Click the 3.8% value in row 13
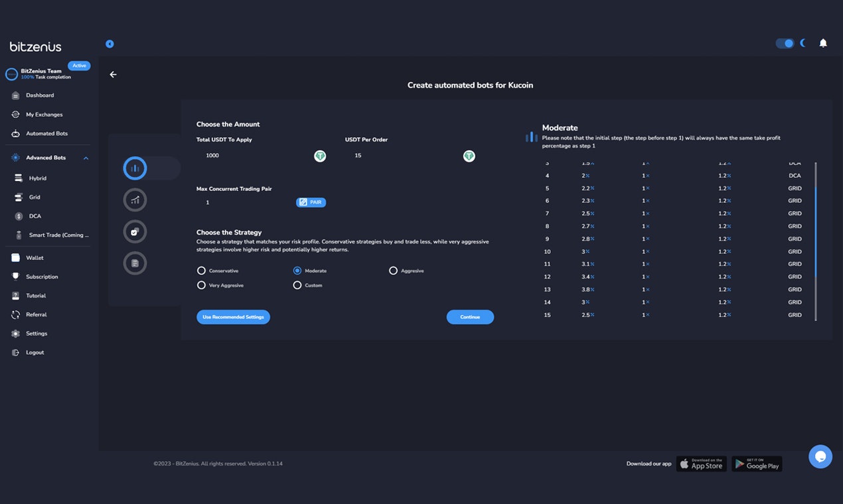 (587, 290)
